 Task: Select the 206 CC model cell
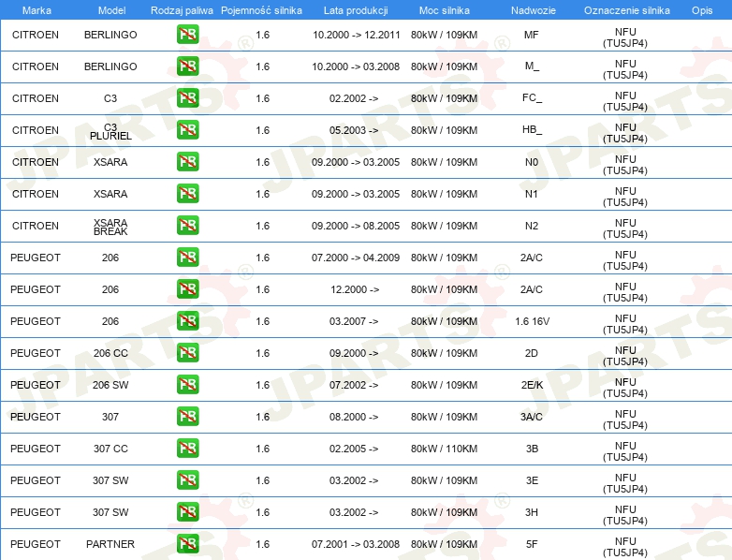[110, 353]
